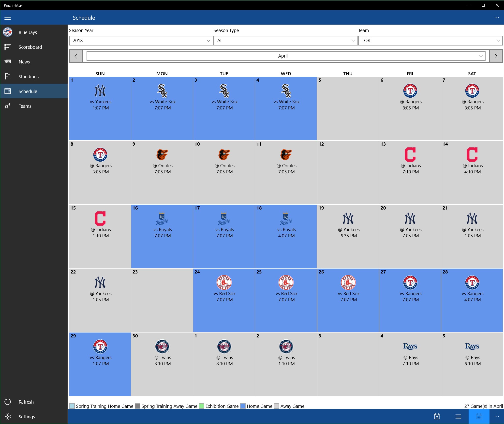Advance to next month arrow
Screen dimensions: 504x424
click(496, 56)
